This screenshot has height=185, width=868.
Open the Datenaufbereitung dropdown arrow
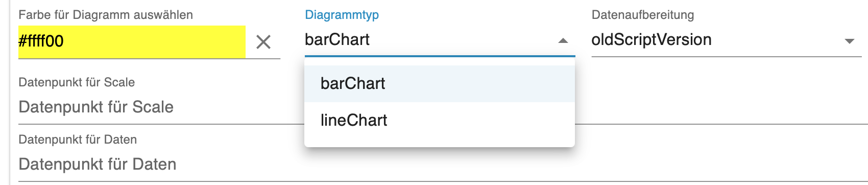[850, 41]
